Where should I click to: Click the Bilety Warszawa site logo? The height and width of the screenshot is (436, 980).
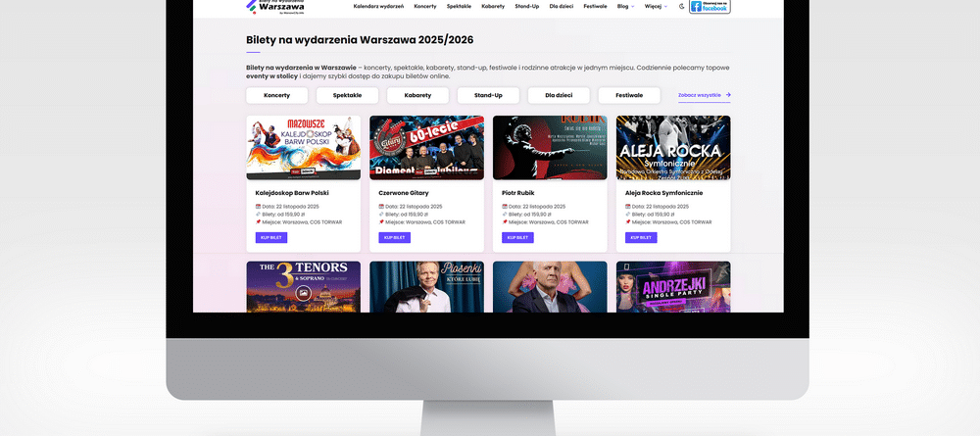(275, 6)
